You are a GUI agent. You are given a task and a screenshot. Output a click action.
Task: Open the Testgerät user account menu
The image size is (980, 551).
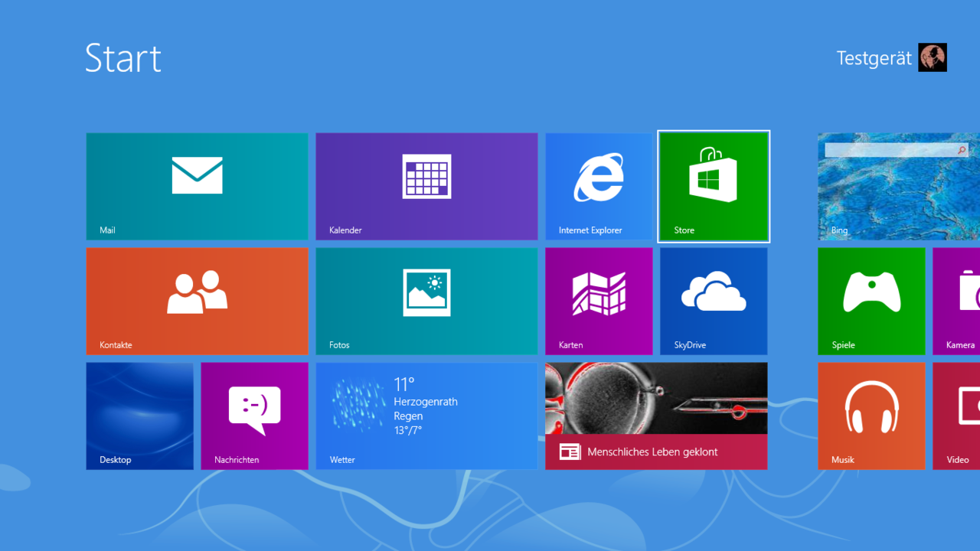coord(874,58)
